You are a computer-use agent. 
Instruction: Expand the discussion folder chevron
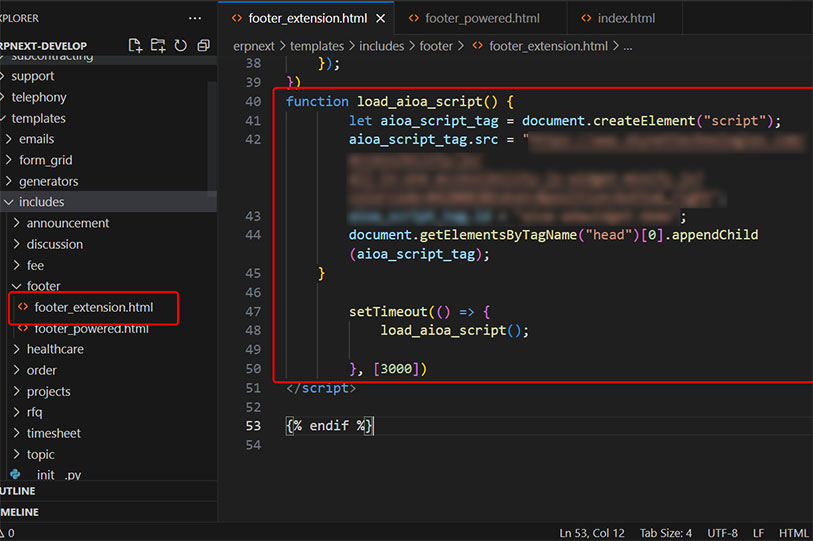tap(17, 244)
